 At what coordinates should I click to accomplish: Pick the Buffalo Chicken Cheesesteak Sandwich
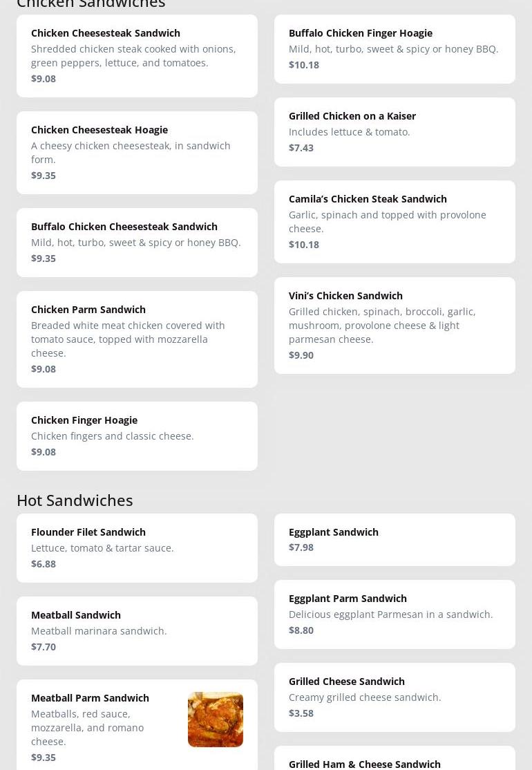click(x=137, y=242)
